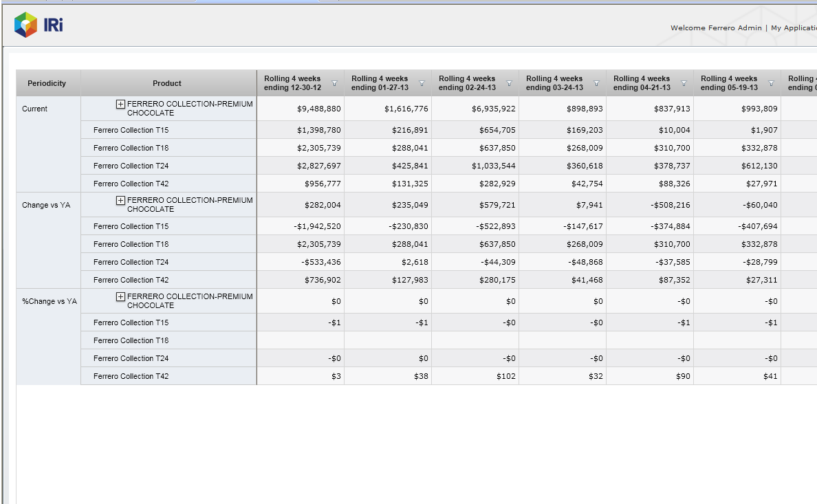Viewport: 817px width, 504px height.
Task: Select Ferrero Collection T24 under Change vs YA
Action: coord(131,262)
